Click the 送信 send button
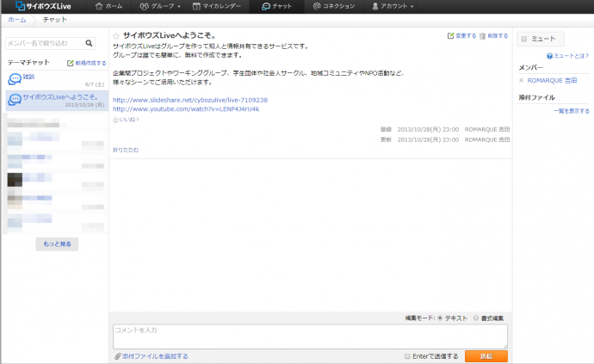The width and height of the screenshot is (594, 364). pyautogui.click(x=486, y=355)
